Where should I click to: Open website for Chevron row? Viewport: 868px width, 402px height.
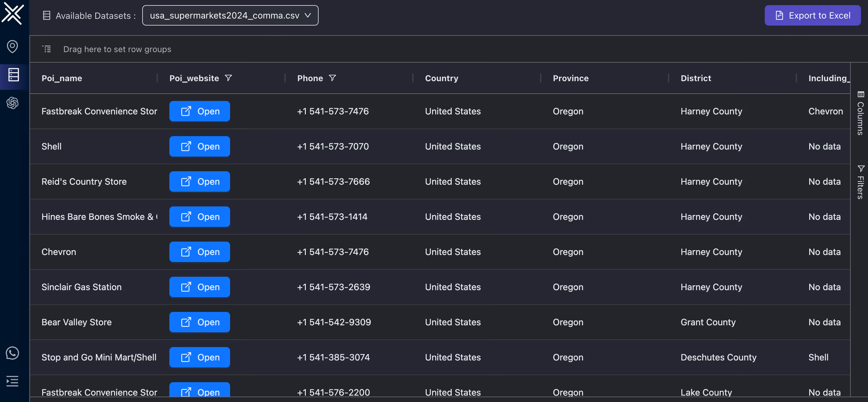pos(199,252)
